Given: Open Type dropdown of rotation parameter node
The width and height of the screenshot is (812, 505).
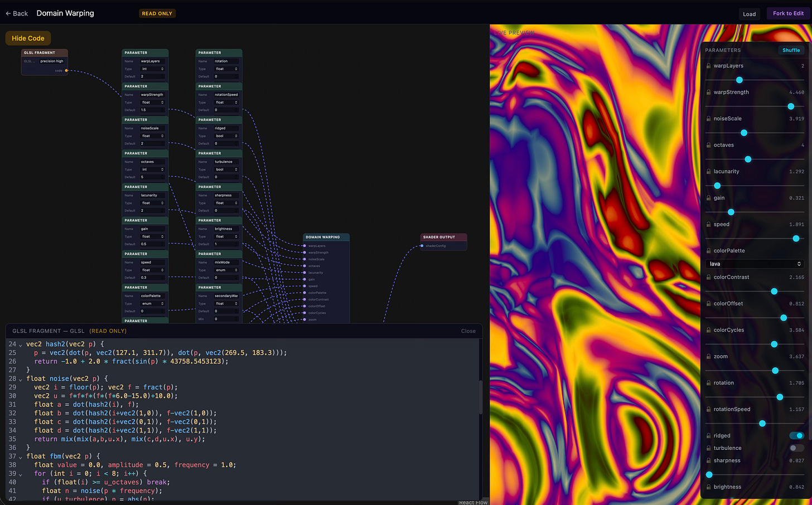Looking at the screenshot, I should [x=226, y=69].
